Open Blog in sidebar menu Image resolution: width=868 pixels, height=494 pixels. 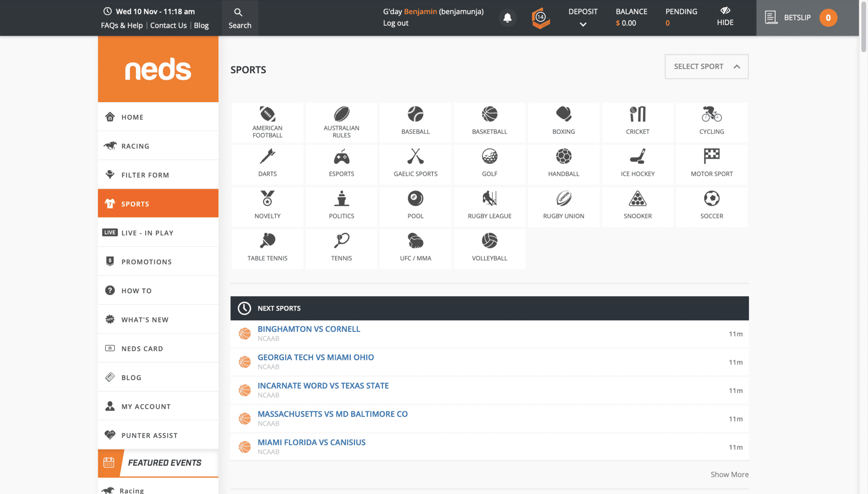tap(158, 377)
